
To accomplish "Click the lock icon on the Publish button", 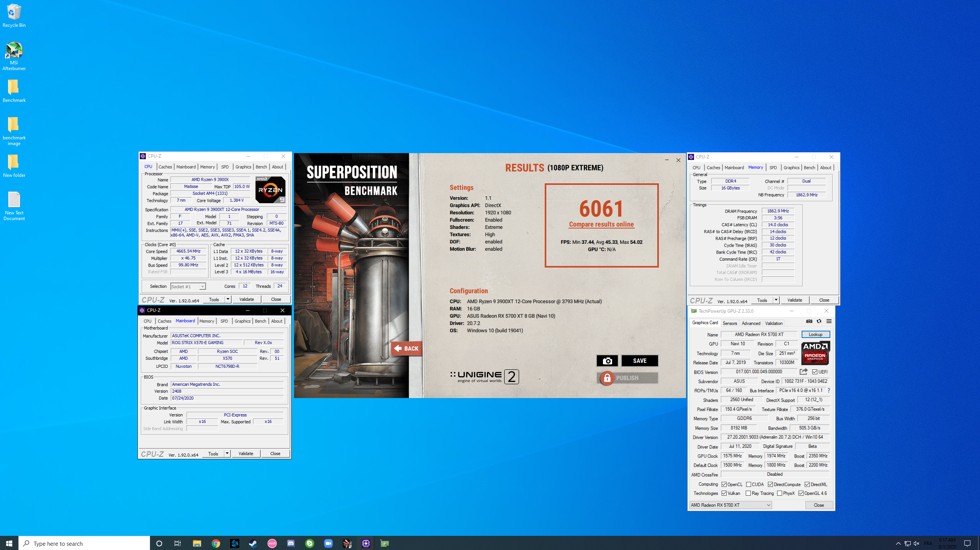I will point(607,378).
